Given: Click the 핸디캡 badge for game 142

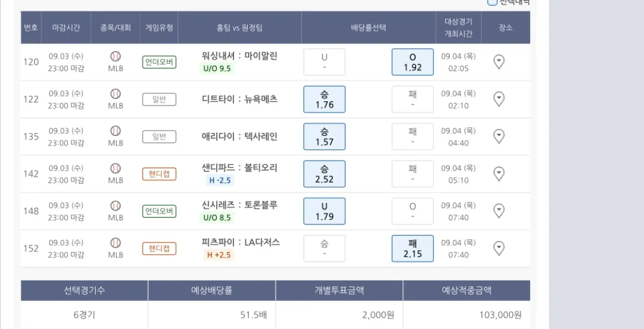Looking at the screenshot, I should click(x=159, y=174).
